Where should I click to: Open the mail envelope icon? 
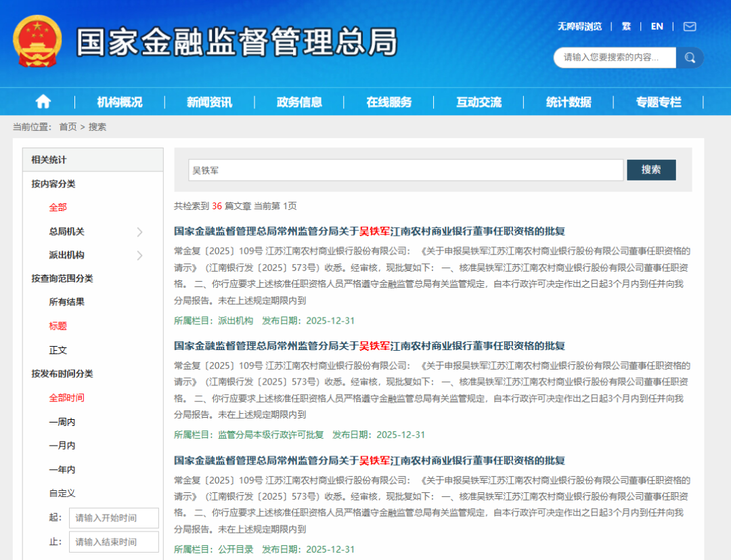pyautogui.click(x=690, y=26)
